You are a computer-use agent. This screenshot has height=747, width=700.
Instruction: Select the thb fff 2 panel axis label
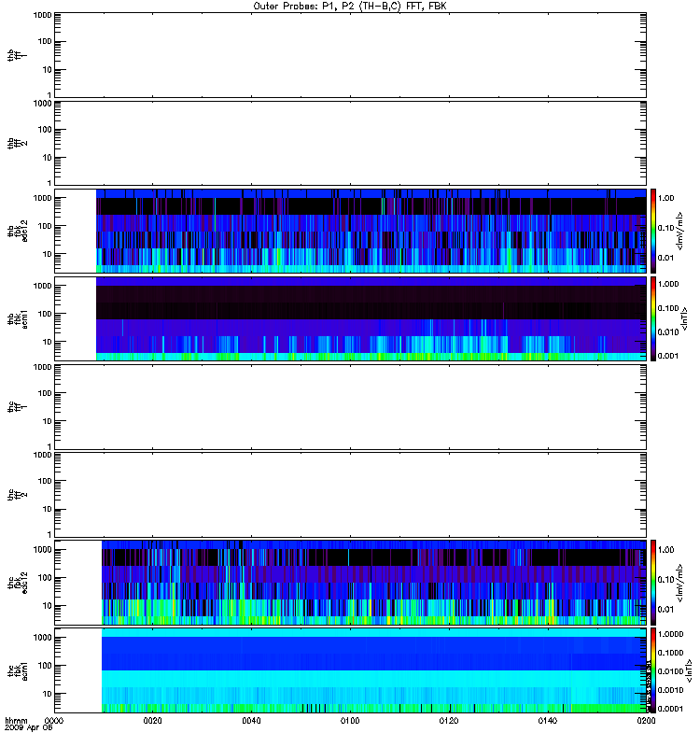17,144
